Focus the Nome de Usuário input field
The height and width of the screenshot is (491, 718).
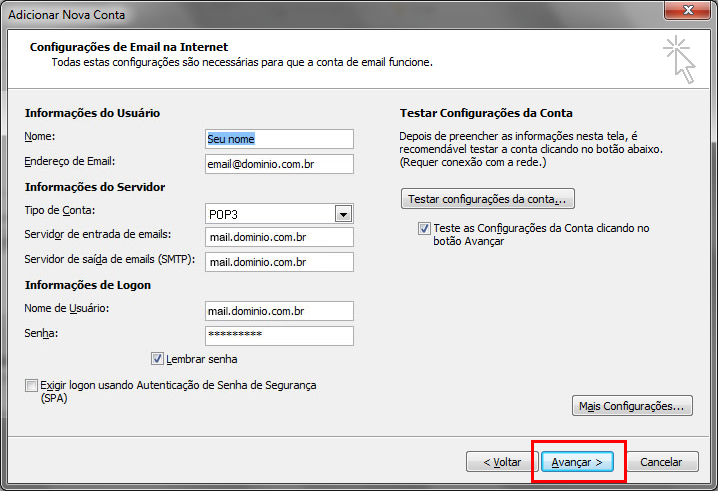pyautogui.click(x=279, y=311)
